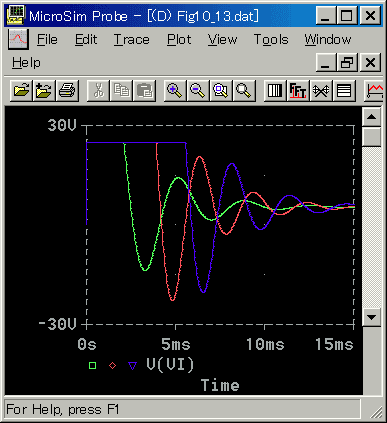Open the Trace menu
The height and width of the screenshot is (423, 387).
(x=132, y=40)
